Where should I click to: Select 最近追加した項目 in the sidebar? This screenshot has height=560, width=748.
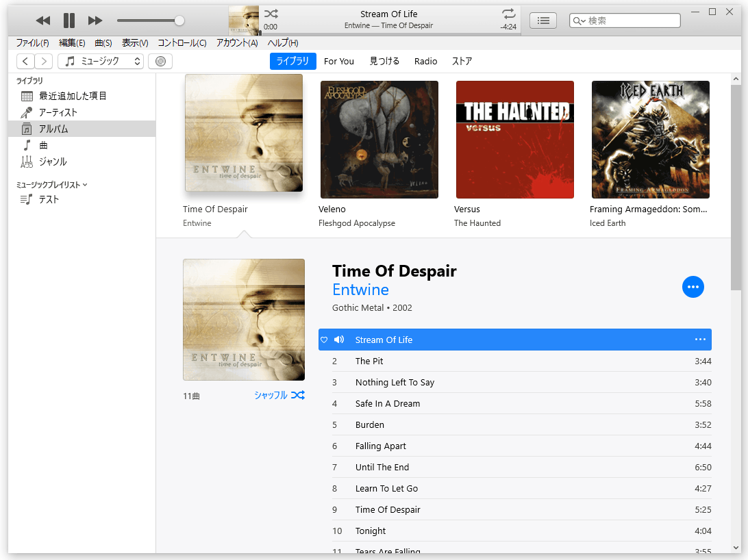(82, 96)
